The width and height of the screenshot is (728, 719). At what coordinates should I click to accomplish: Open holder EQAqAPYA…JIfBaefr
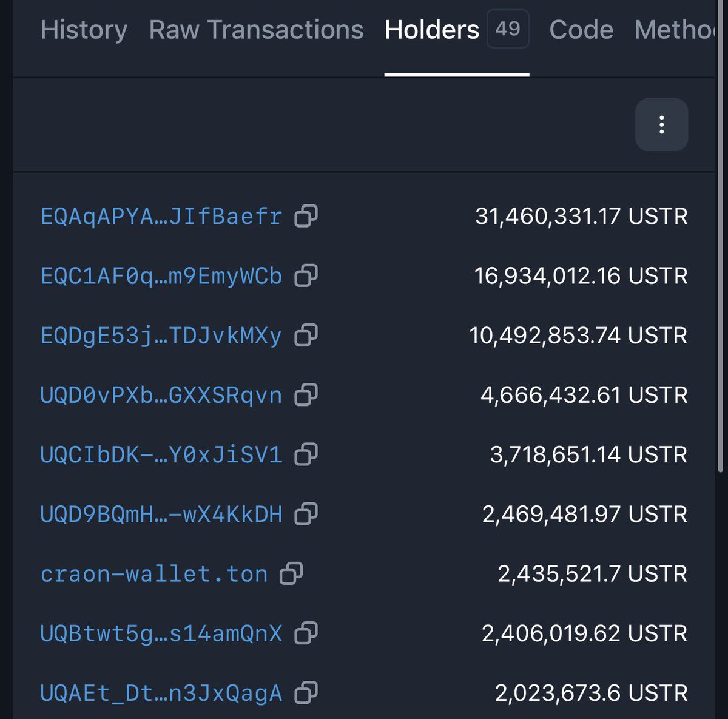tap(161, 216)
